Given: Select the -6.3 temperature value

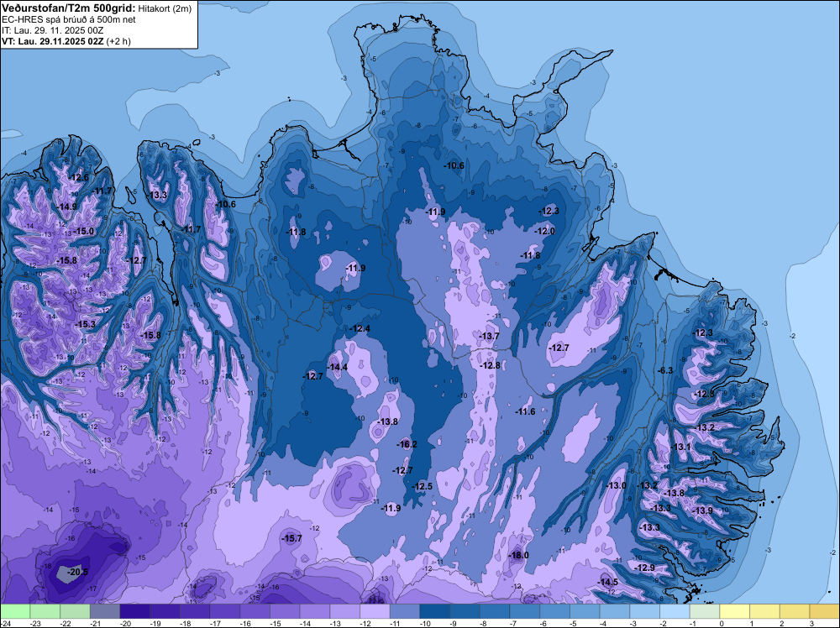Looking at the screenshot, I should [665, 370].
